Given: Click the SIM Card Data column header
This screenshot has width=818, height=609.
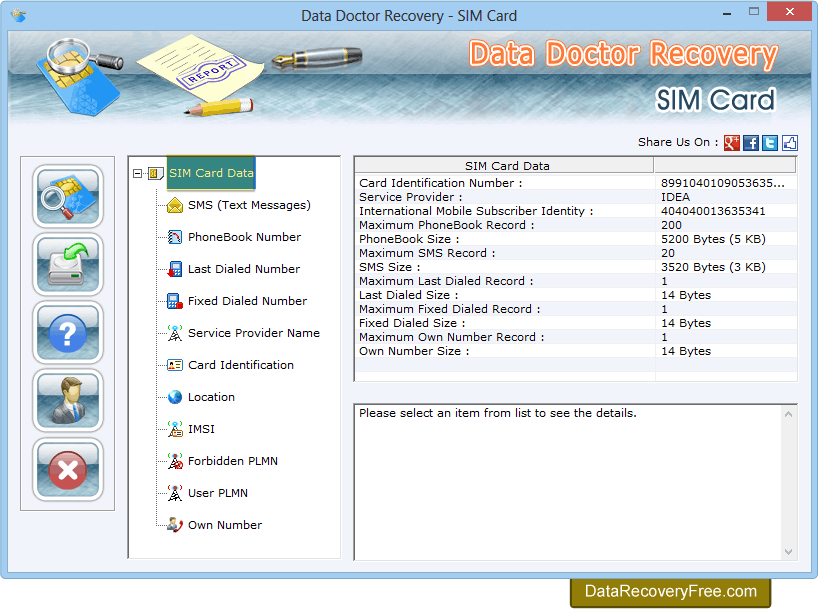Looking at the screenshot, I should [504, 166].
